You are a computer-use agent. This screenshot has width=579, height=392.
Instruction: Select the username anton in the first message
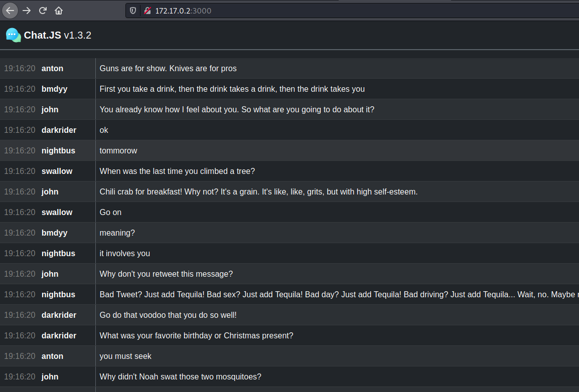click(x=52, y=68)
